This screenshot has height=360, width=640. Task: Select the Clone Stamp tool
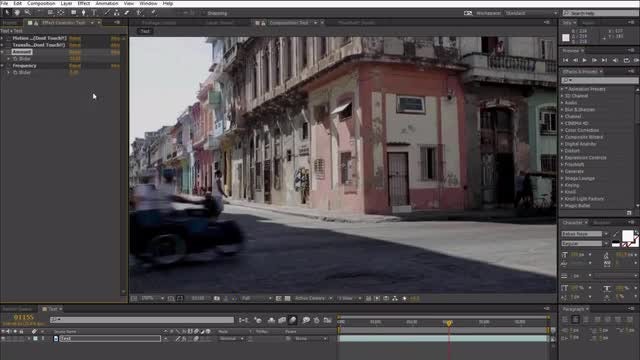point(116,13)
